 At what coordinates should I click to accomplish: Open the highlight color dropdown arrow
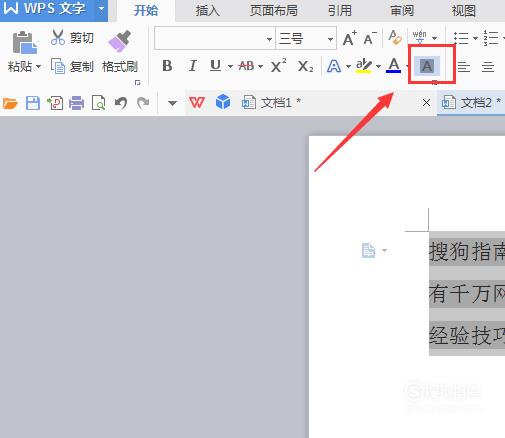click(378, 67)
